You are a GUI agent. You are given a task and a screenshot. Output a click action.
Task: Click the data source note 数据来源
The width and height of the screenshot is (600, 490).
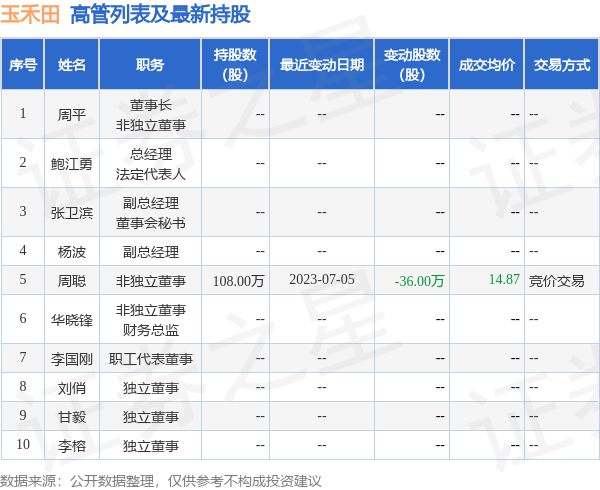click(161, 481)
